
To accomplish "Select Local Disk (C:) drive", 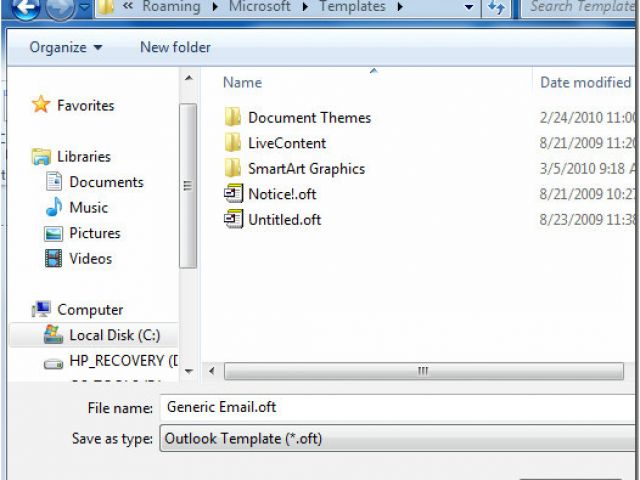I will point(115,336).
